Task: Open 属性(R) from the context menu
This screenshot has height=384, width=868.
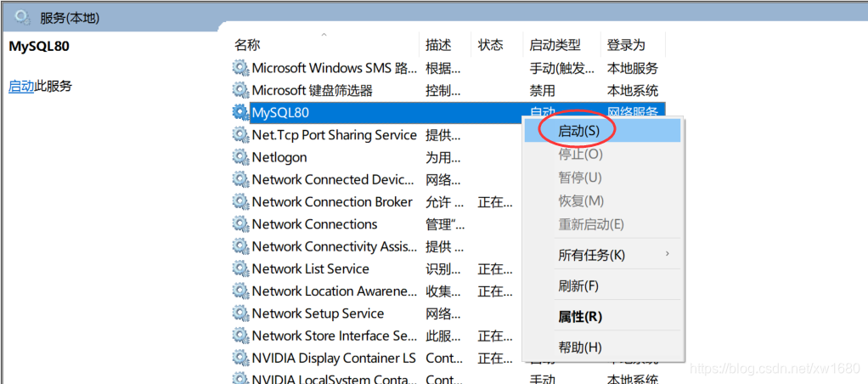Action: pos(602,317)
